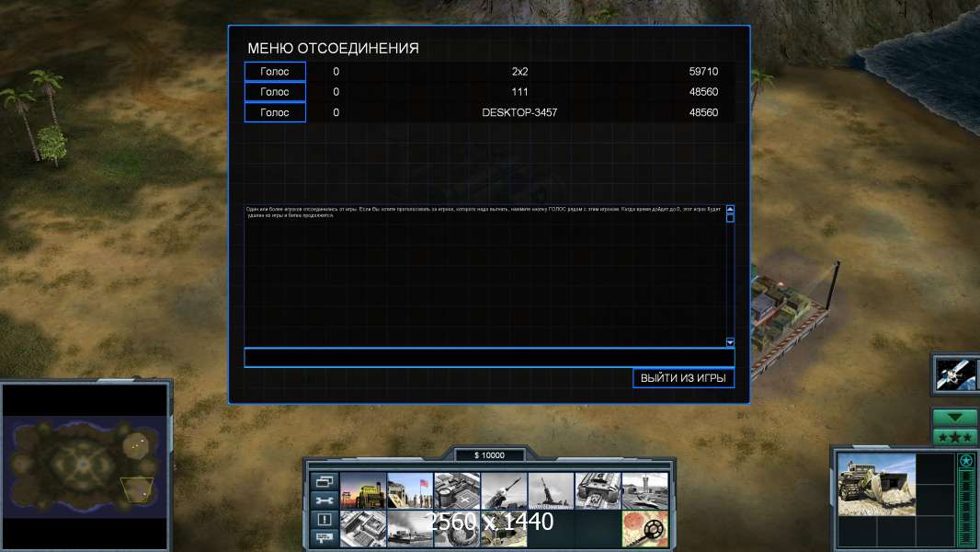The image size is (980, 552).
Task: Click the minimap radar view
Action: coord(85,466)
